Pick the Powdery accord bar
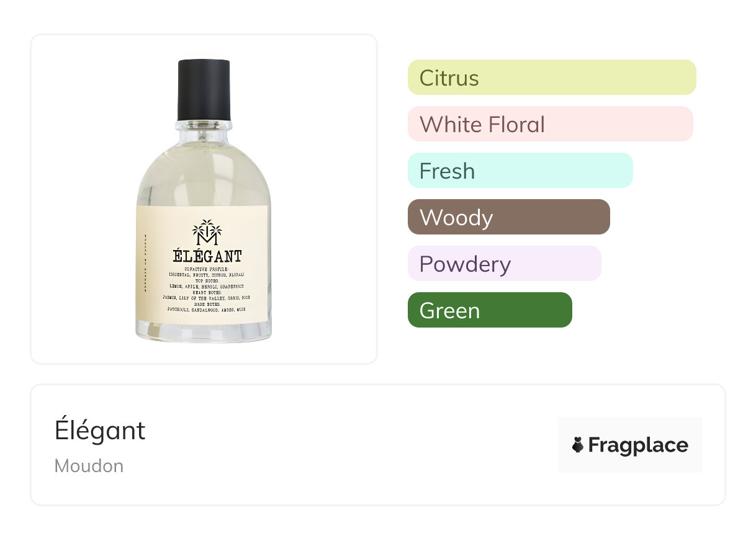The width and height of the screenshot is (756, 536). click(x=504, y=264)
